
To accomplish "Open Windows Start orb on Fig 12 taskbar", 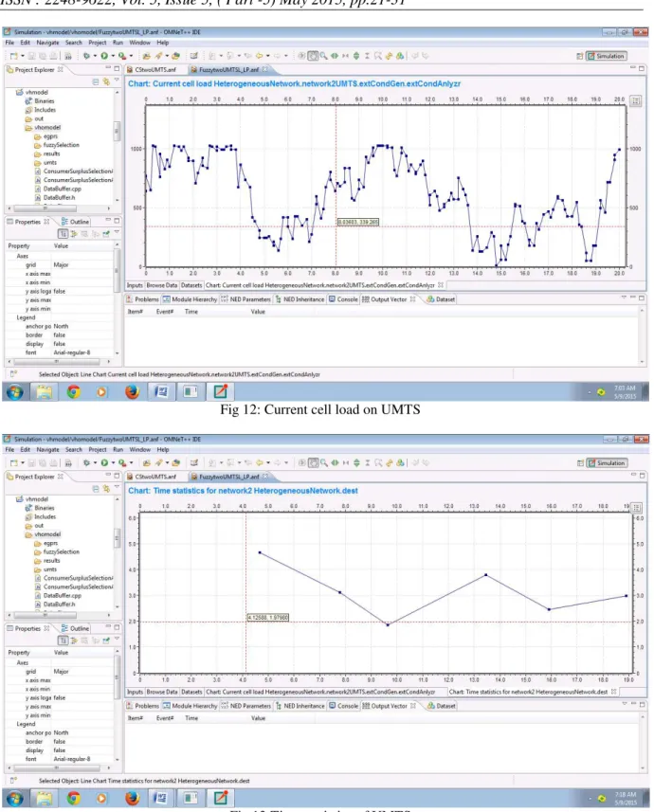I will [x=15, y=392].
